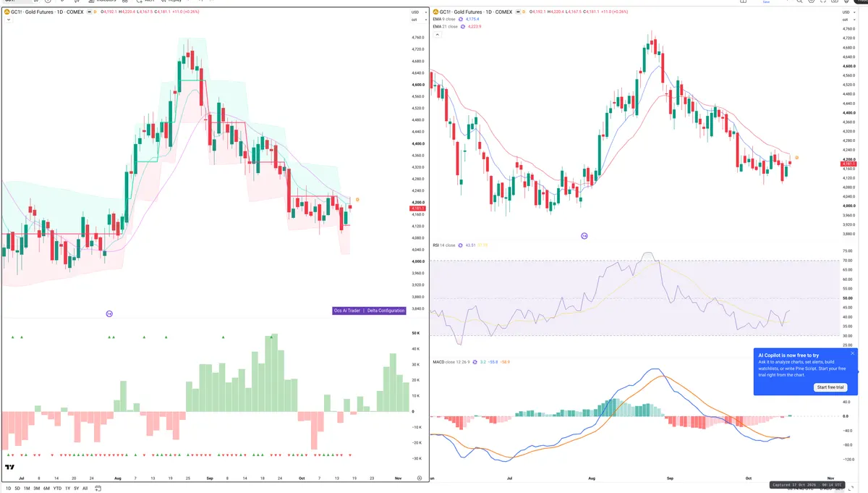This screenshot has height=493, width=868.
Task: Select the 3M time range
Action: pyautogui.click(x=36, y=489)
